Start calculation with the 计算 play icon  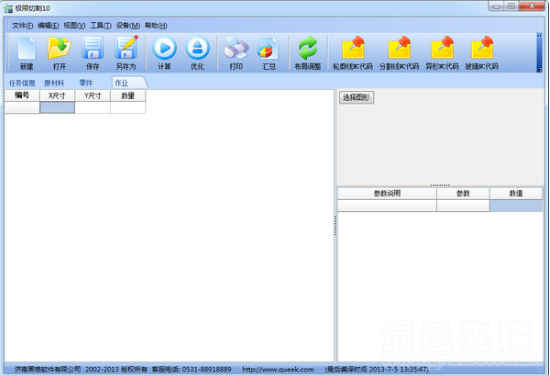click(164, 53)
